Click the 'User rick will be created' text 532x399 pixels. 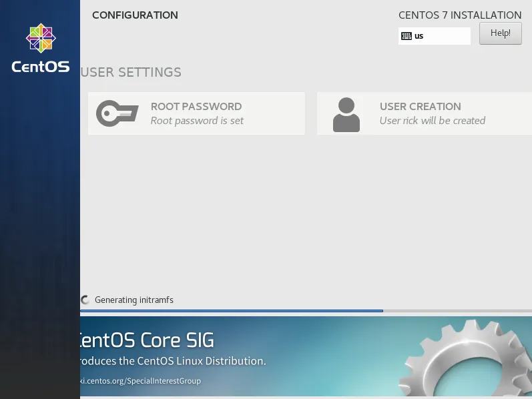(x=432, y=121)
